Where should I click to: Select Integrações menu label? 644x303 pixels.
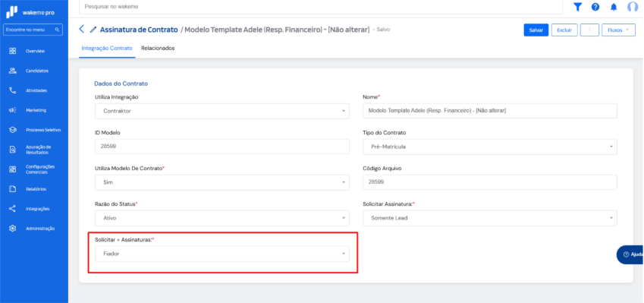37,209
